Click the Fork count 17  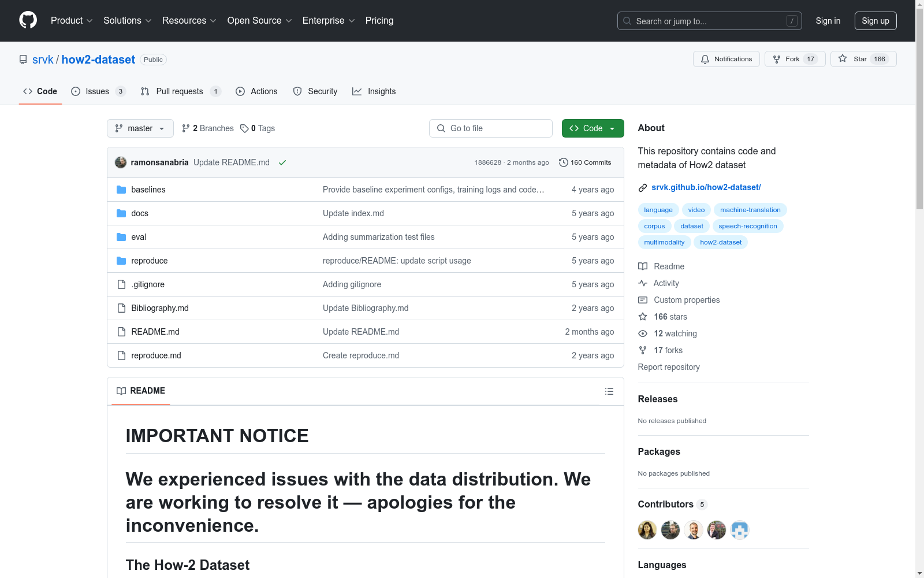click(x=811, y=59)
